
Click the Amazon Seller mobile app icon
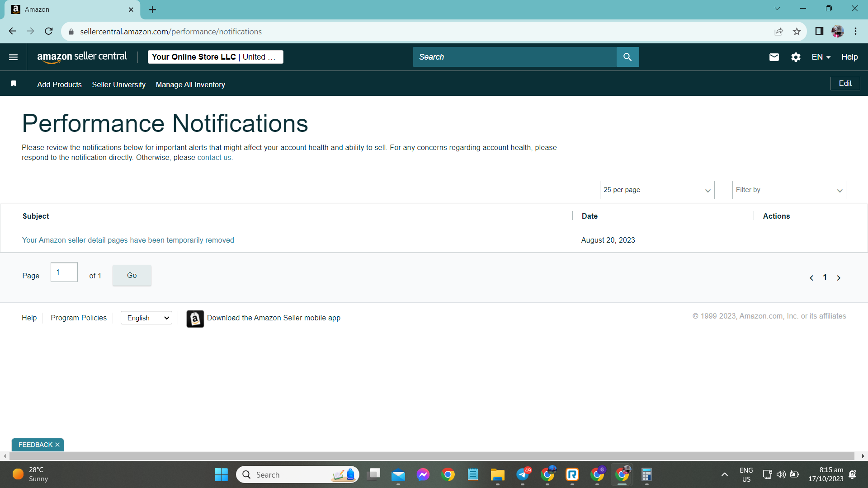[195, 319]
